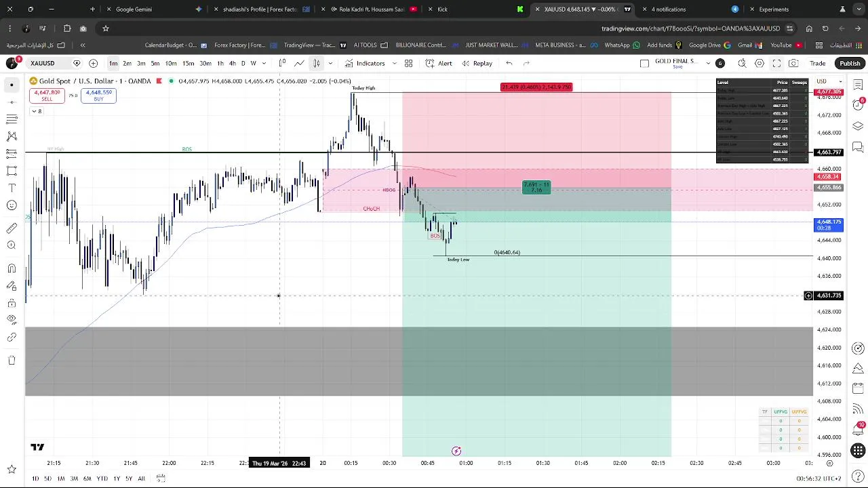Open the Indicators dialog
Screen dimensions: 868x488
pyautogui.click(x=365, y=63)
